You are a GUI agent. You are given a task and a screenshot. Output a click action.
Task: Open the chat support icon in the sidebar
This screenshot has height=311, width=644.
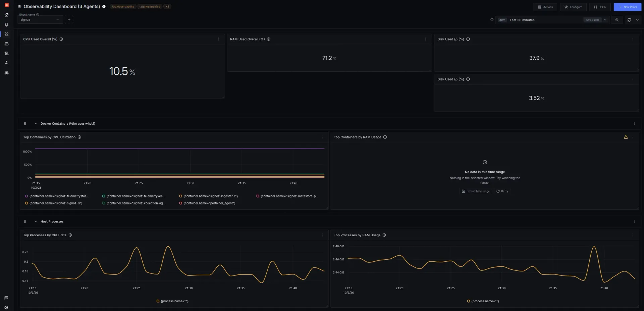(x=6, y=298)
